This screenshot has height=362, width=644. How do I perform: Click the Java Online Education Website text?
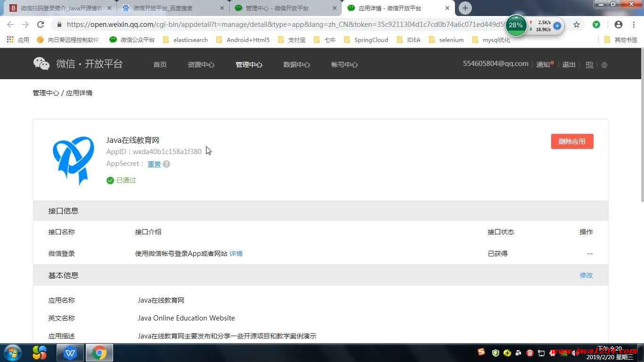(x=186, y=318)
